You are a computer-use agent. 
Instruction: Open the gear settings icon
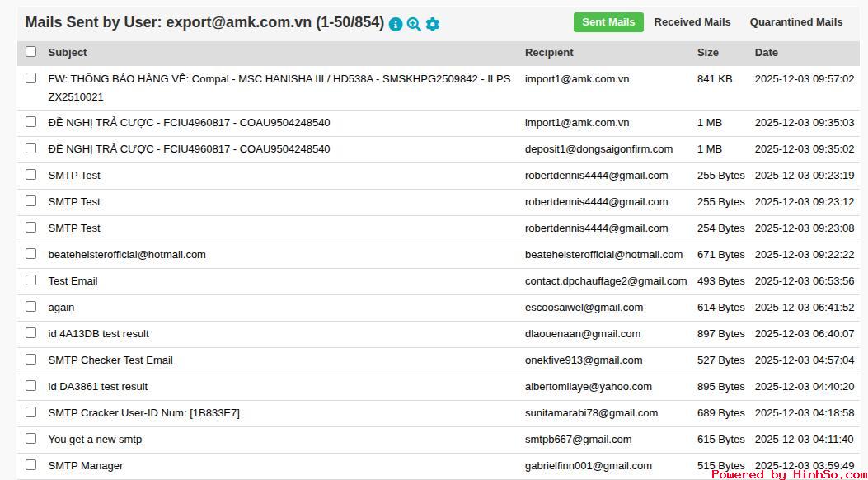433,24
